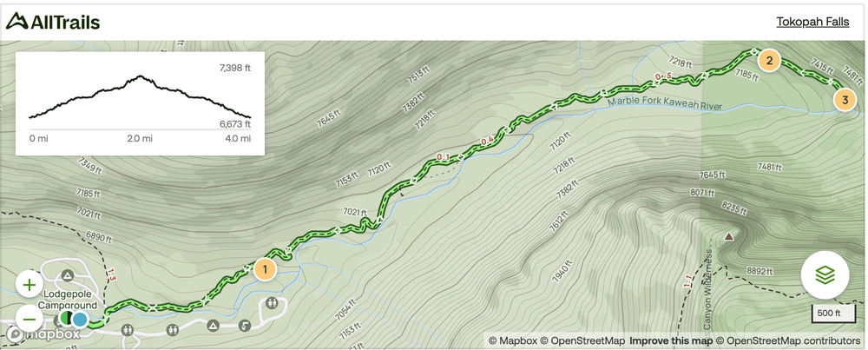Click the Mapbox logo
Image resolution: width=868 pixels, height=350 pixels.
coord(43,334)
